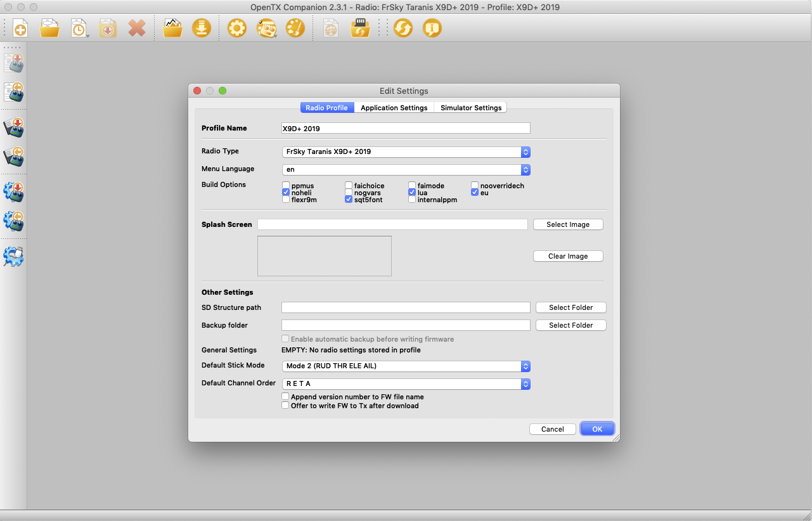Switch to the Application Settings tab
Image resolution: width=812 pixels, height=521 pixels.
click(x=394, y=108)
